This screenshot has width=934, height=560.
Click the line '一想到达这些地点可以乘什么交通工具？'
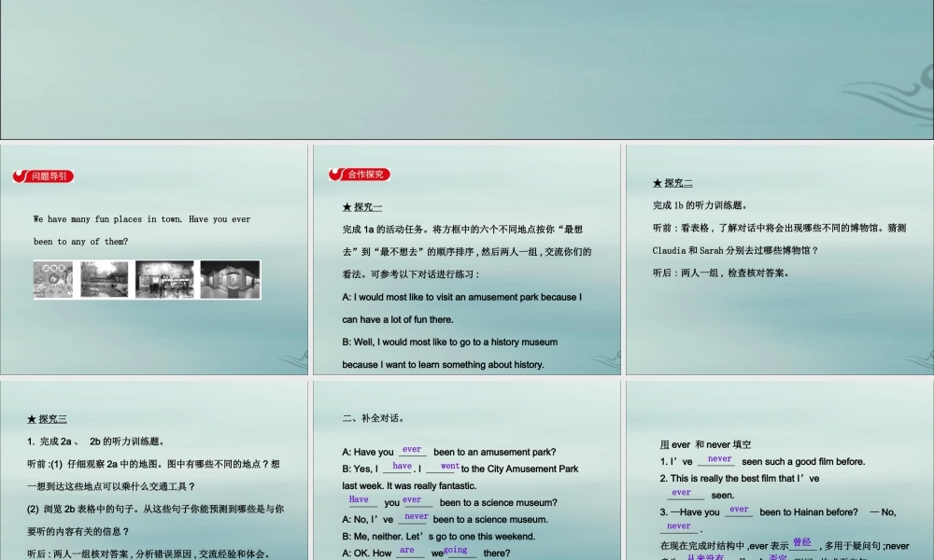pos(111,487)
